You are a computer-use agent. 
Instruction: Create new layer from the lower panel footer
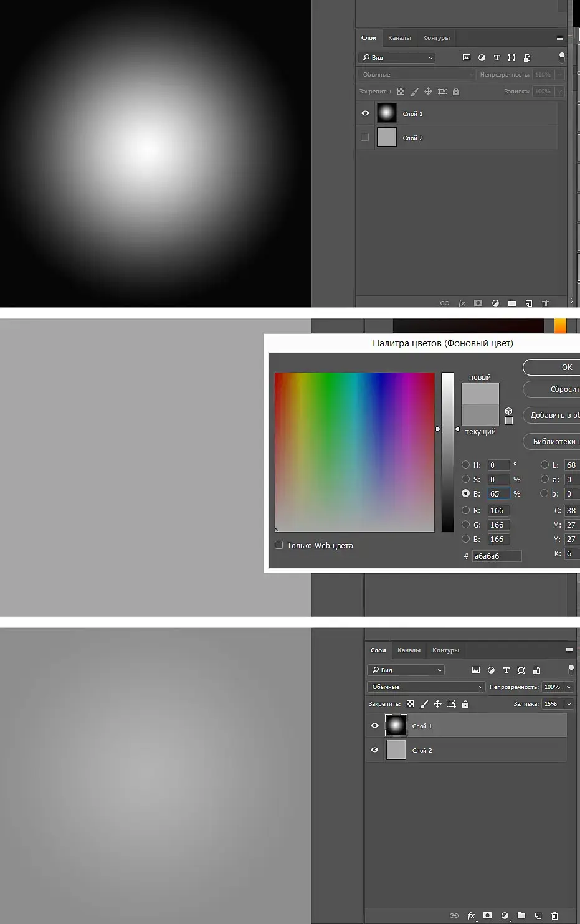538,915
